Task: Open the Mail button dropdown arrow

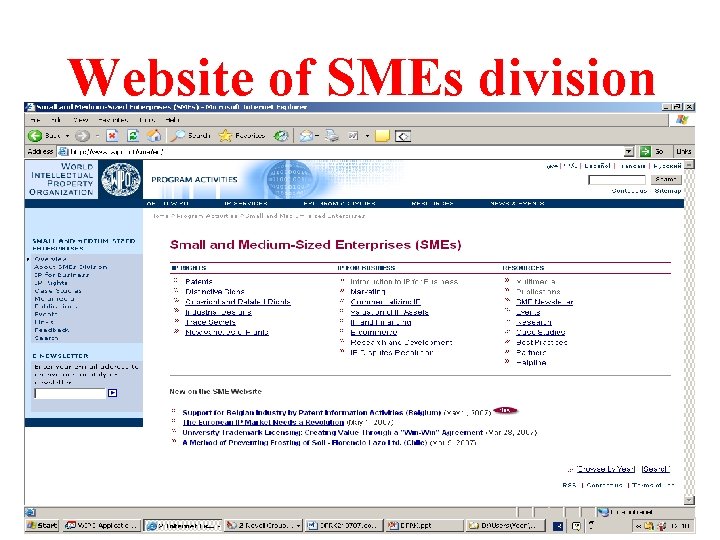Action: pos(317,136)
